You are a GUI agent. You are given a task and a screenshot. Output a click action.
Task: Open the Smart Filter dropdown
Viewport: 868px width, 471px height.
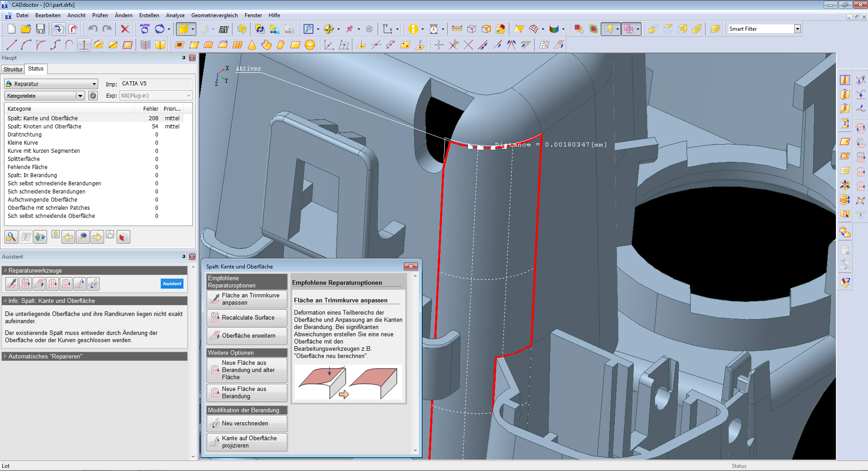point(797,29)
